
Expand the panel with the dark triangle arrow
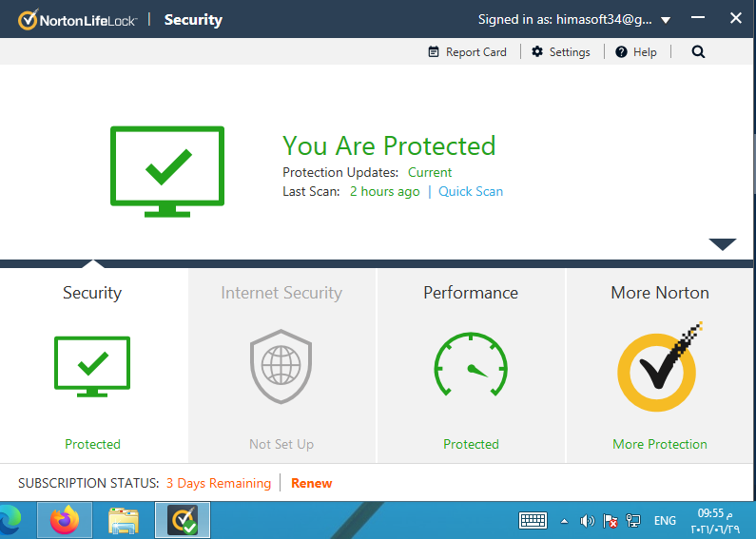[x=723, y=244]
